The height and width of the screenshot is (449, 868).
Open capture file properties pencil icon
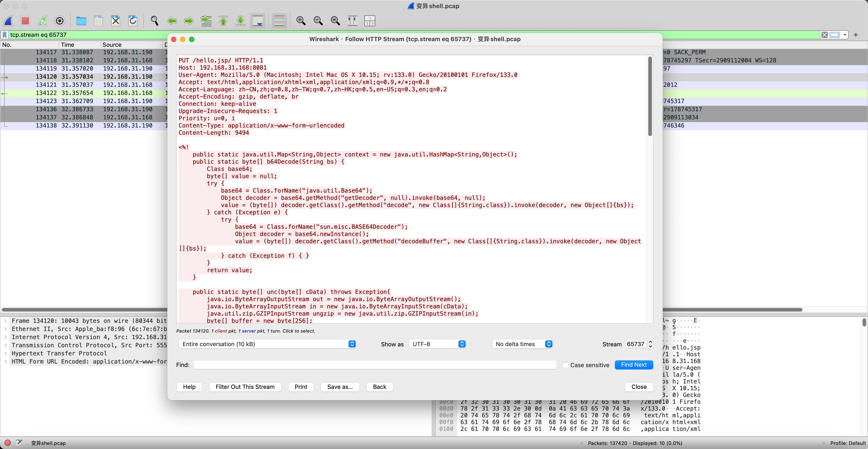19,443
